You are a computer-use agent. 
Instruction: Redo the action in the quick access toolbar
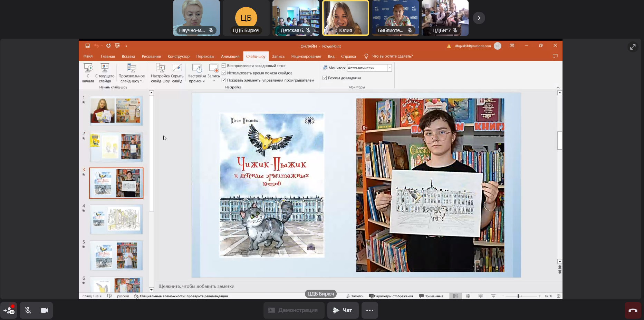point(108,46)
